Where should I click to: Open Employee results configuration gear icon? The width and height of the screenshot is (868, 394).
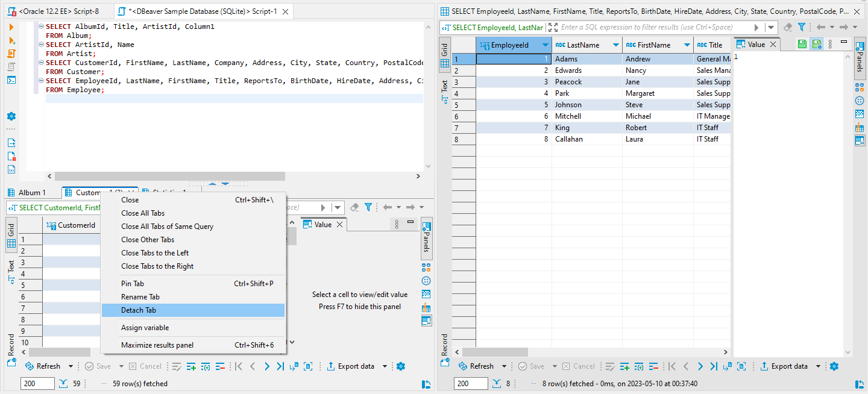(834, 366)
